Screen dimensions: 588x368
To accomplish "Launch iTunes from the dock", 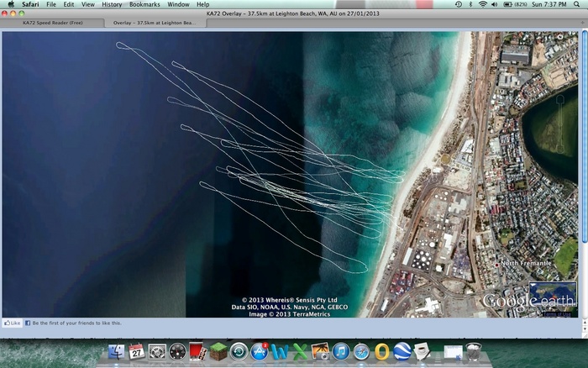I will tap(341, 351).
